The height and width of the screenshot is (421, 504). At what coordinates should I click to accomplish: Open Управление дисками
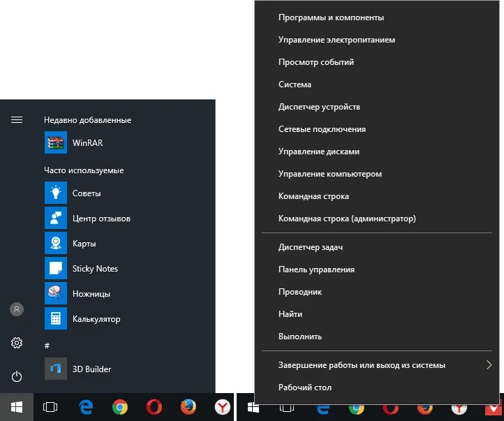[x=377, y=152]
